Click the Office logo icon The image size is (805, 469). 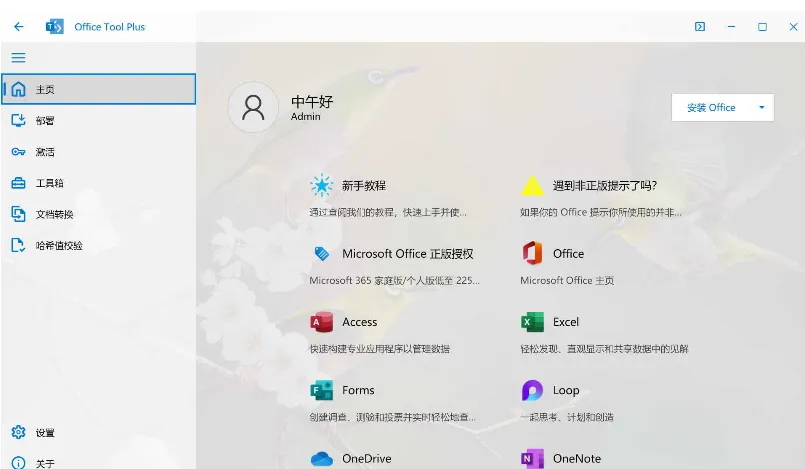coord(532,253)
